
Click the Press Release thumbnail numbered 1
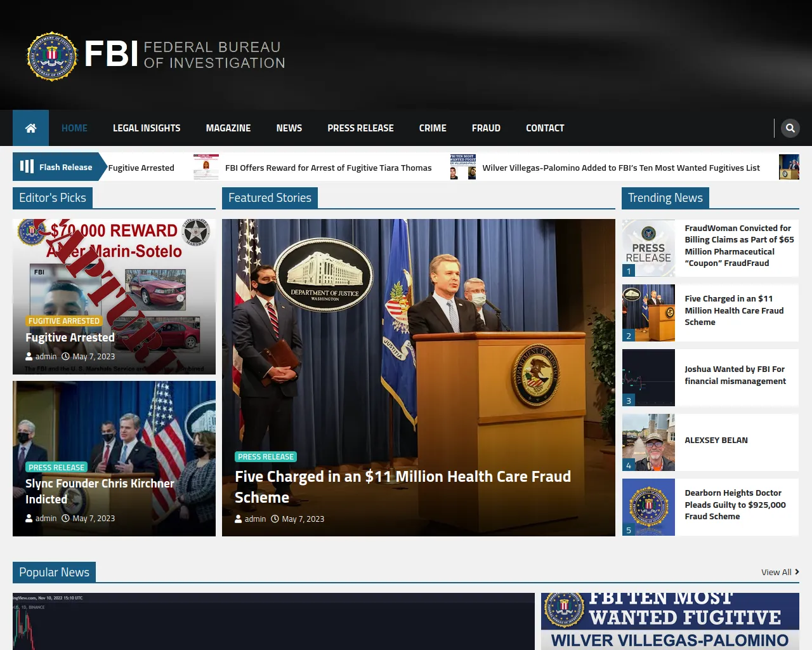click(x=648, y=248)
